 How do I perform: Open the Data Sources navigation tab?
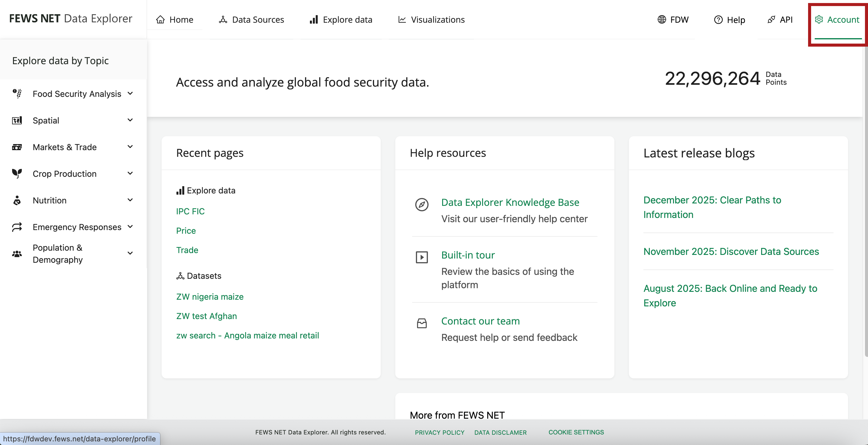252,20
